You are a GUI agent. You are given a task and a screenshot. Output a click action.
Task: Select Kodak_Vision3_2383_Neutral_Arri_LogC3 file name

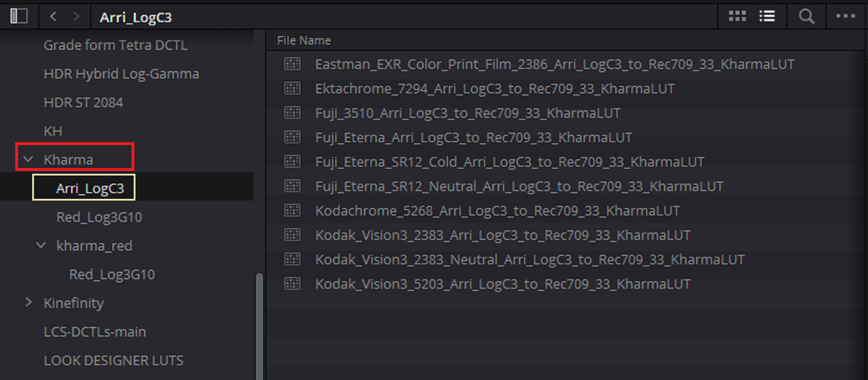(x=530, y=260)
